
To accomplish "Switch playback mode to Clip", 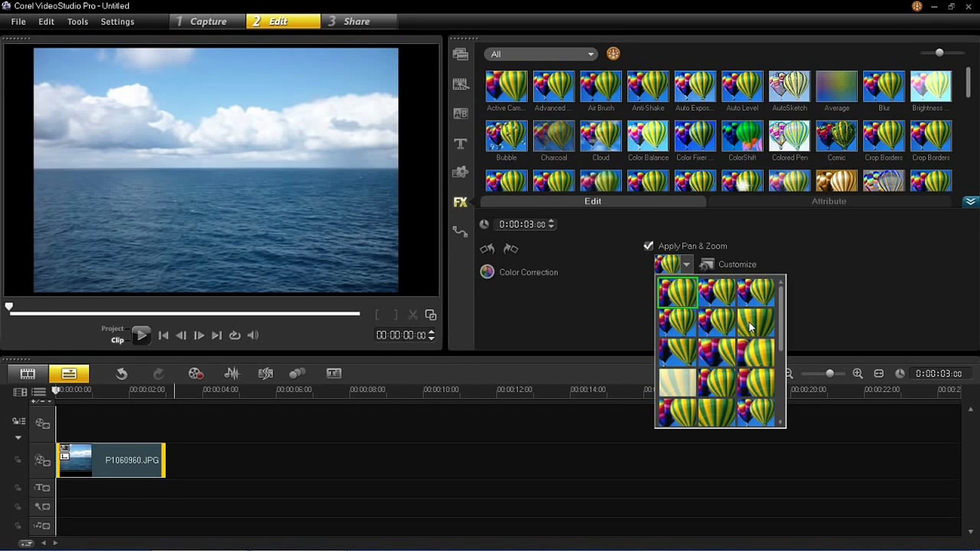I will coord(117,340).
